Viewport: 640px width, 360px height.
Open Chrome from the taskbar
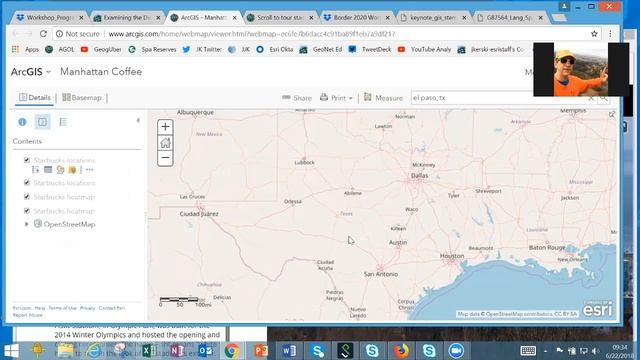click(232, 351)
